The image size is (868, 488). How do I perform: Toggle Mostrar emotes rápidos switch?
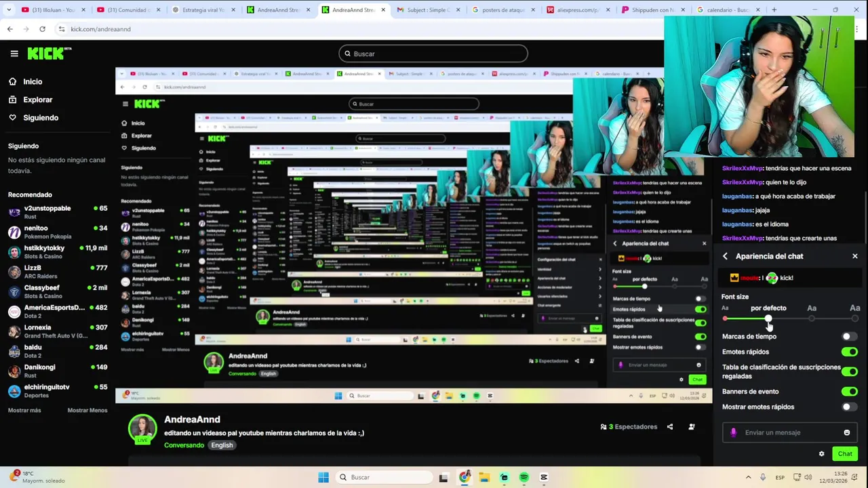(849, 407)
